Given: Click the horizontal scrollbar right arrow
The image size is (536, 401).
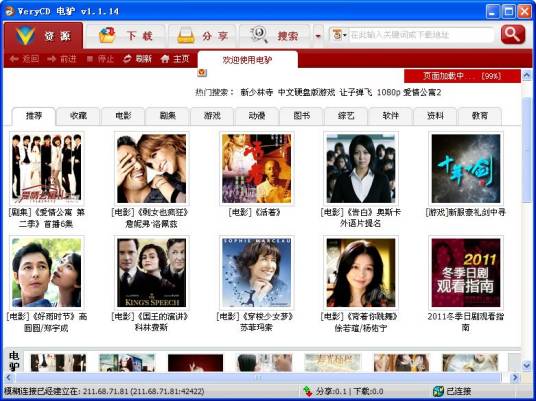Looking at the screenshot, I should tap(515, 378).
